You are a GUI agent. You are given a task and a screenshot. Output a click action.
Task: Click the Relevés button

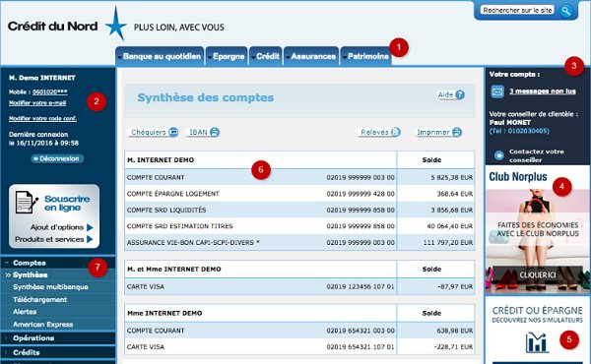point(379,132)
